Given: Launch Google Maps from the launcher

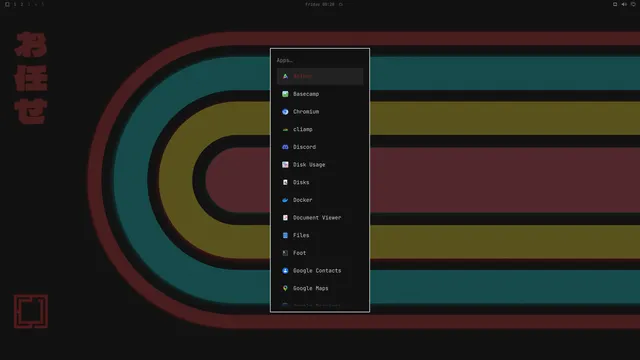Looking at the screenshot, I should tap(320, 288).
